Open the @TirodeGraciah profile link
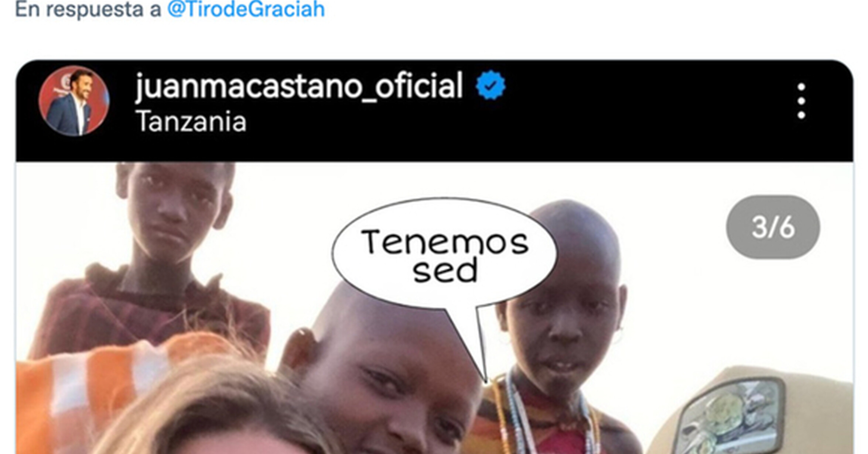The image size is (868, 454). pos(246,9)
